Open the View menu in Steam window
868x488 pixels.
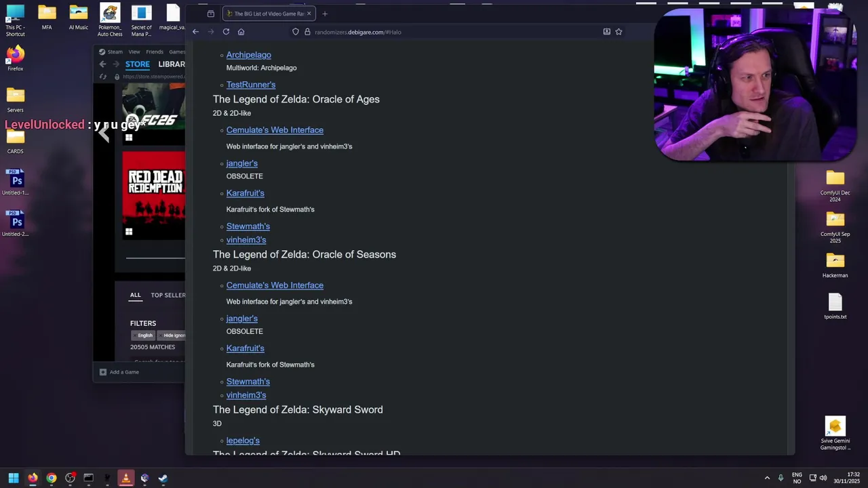click(134, 52)
